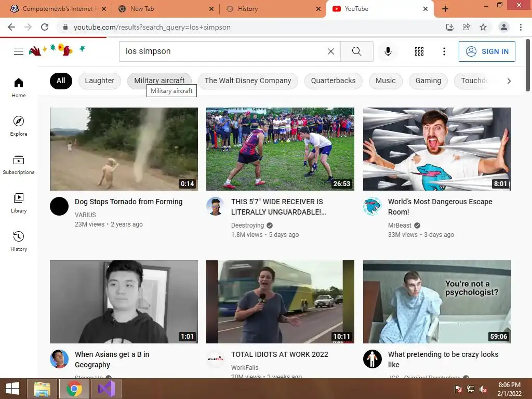
Task: Select The Walt Disney Company chip
Action: pos(248,81)
